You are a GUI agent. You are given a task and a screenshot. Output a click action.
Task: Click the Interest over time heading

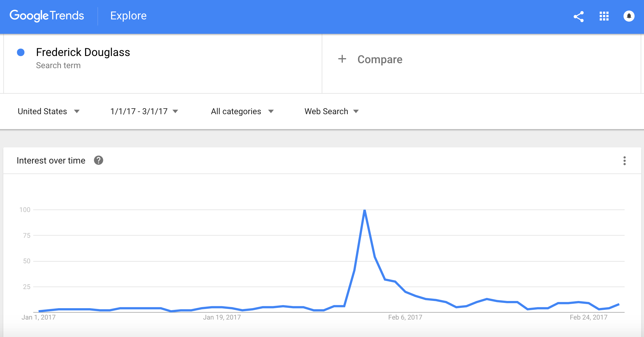click(51, 160)
